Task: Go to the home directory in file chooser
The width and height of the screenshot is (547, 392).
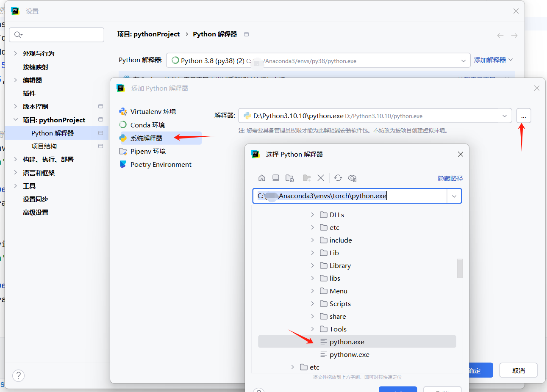Action: click(262, 178)
